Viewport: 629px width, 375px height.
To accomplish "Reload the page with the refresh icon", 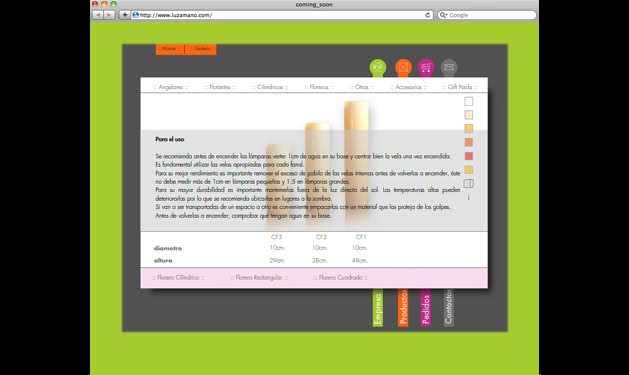I will 428,15.
